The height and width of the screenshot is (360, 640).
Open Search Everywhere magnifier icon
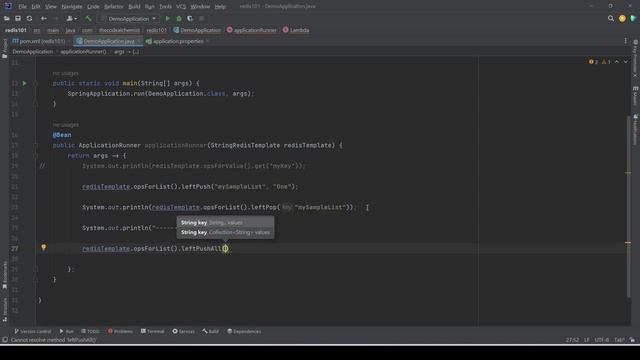coord(611,18)
